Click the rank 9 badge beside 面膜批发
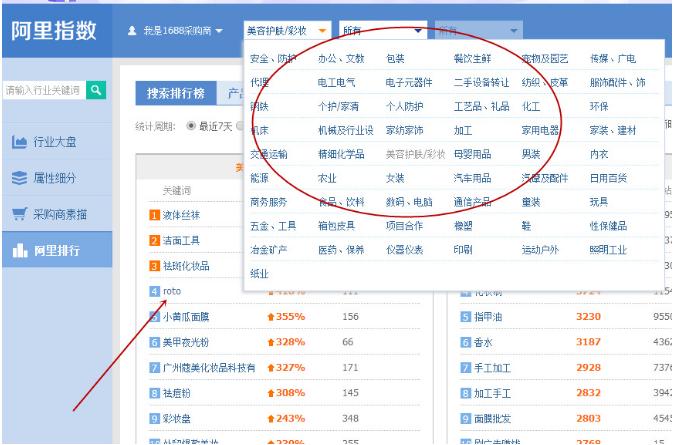The width and height of the screenshot is (688, 445). [x=465, y=419]
